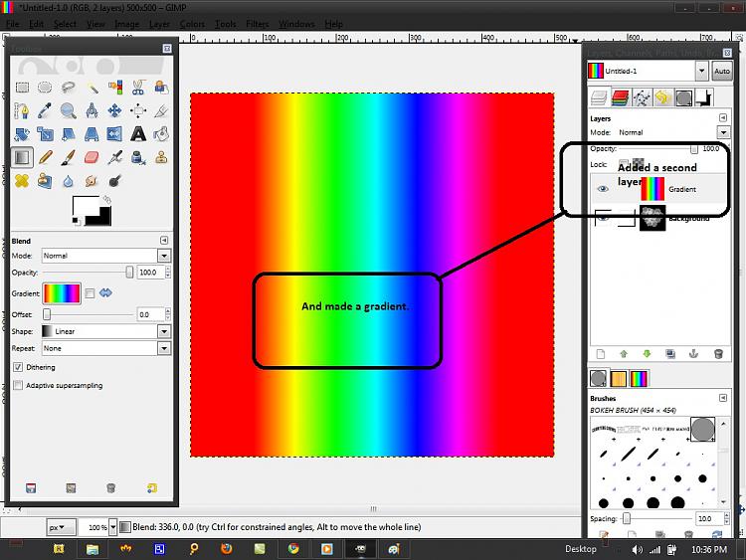Screen dimensions: 746x560
Task: Select the Heal tool
Action: [22, 181]
